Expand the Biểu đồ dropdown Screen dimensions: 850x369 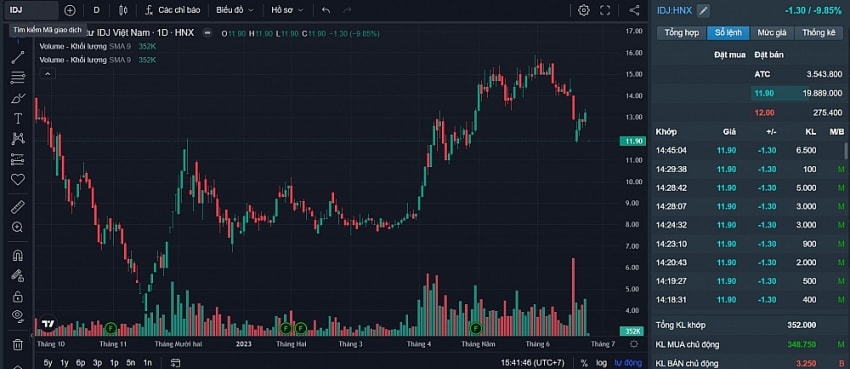[234, 10]
